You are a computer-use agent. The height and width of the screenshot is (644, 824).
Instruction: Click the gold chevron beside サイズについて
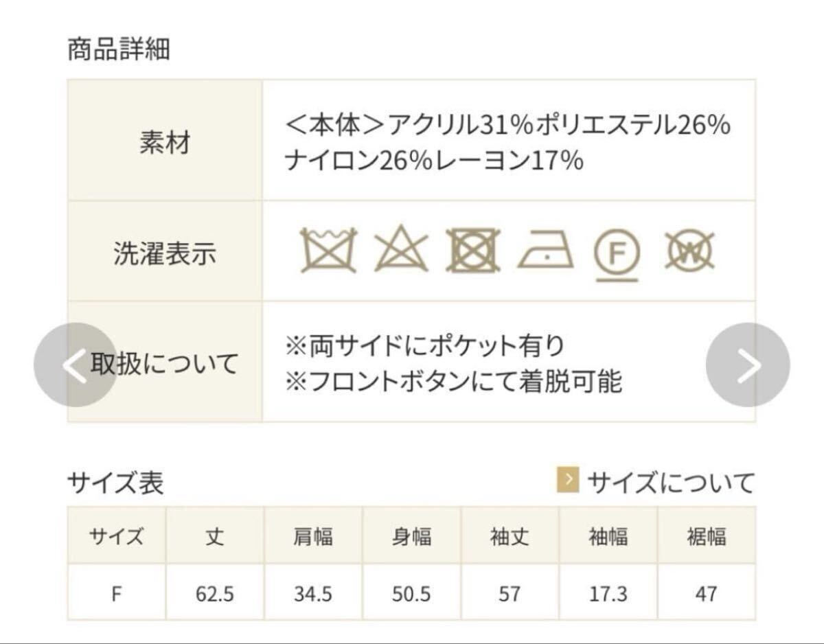pyautogui.click(x=568, y=481)
